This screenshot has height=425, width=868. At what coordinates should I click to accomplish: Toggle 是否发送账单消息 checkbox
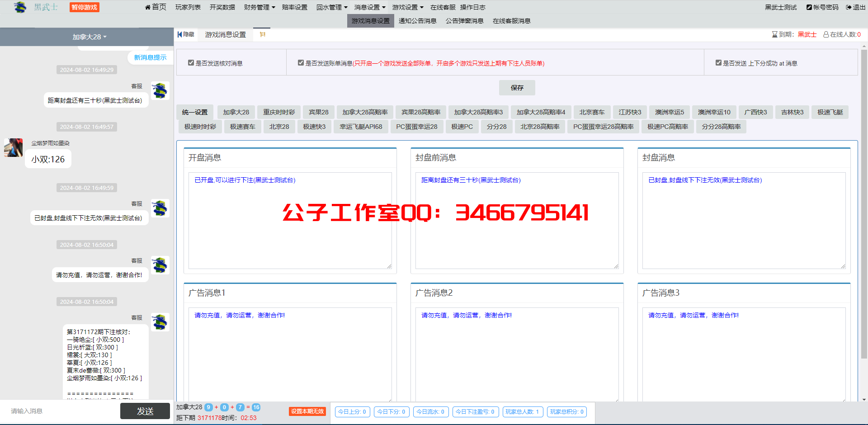tap(301, 63)
